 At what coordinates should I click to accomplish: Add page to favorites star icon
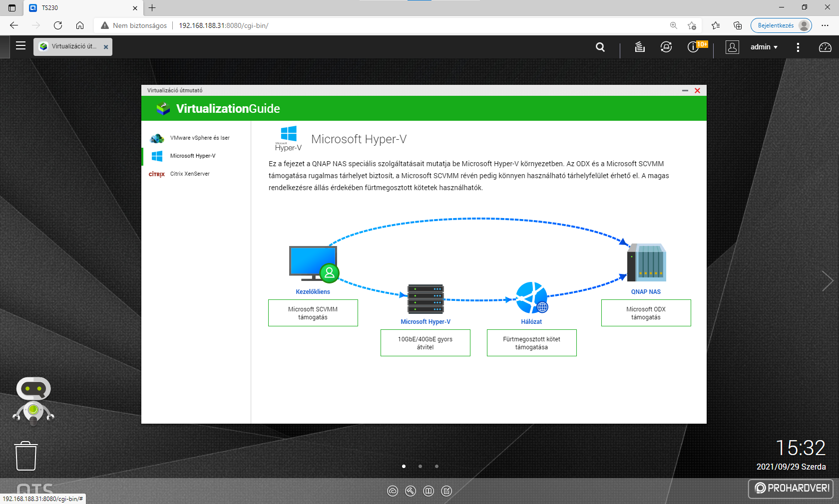[x=692, y=25]
